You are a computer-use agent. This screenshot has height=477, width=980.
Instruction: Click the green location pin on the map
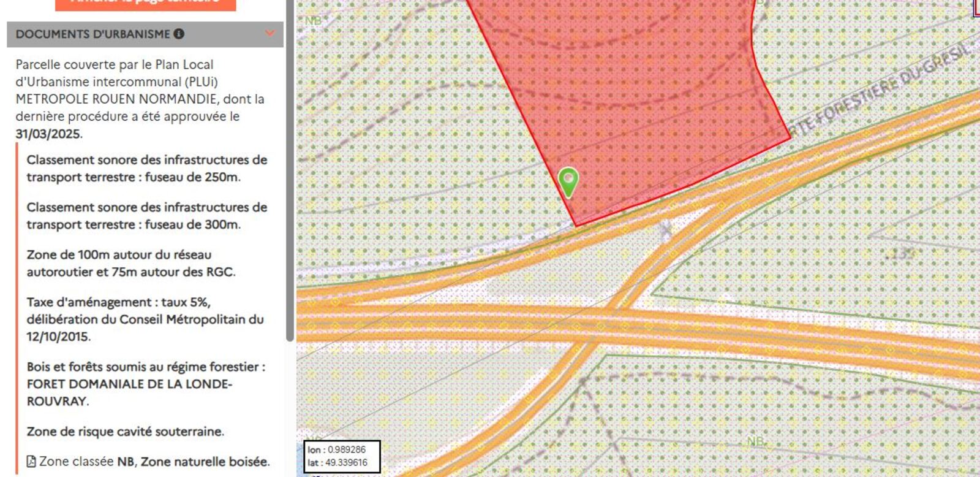pos(568,181)
